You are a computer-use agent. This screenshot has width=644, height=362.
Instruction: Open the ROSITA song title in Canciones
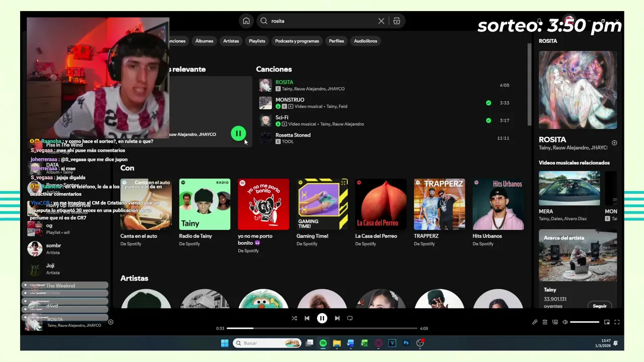coord(284,82)
